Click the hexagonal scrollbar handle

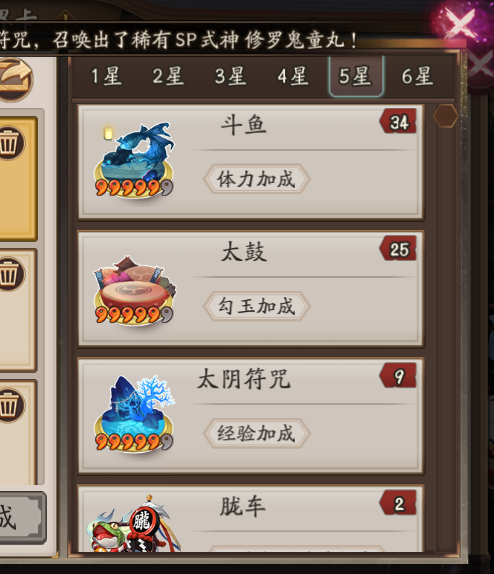point(446,116)
